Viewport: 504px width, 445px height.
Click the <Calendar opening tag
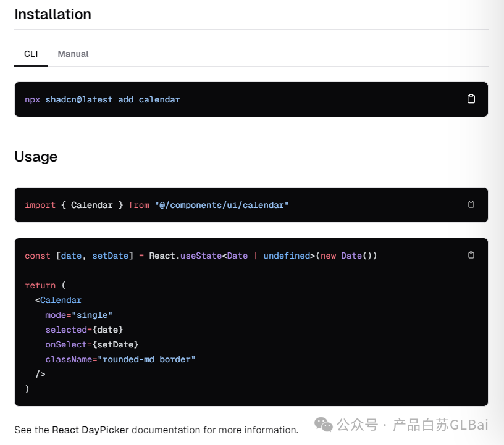58,300
